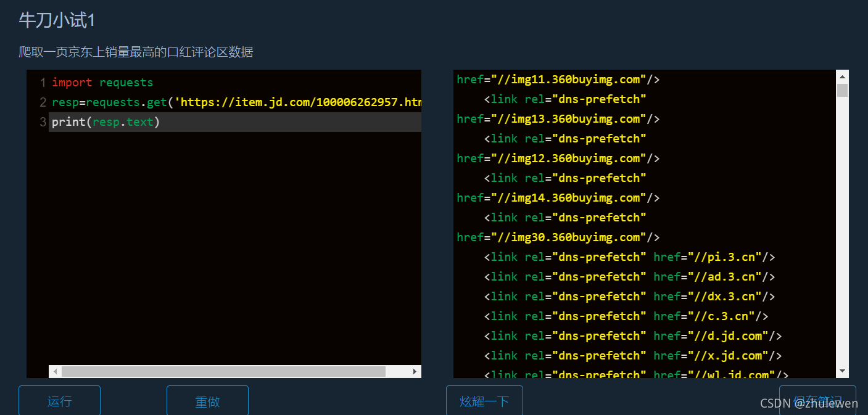The height and width of the screenshot is (415, 868).
Task: Click the 炫耀一下 button
Action: [x=484, y=401]
